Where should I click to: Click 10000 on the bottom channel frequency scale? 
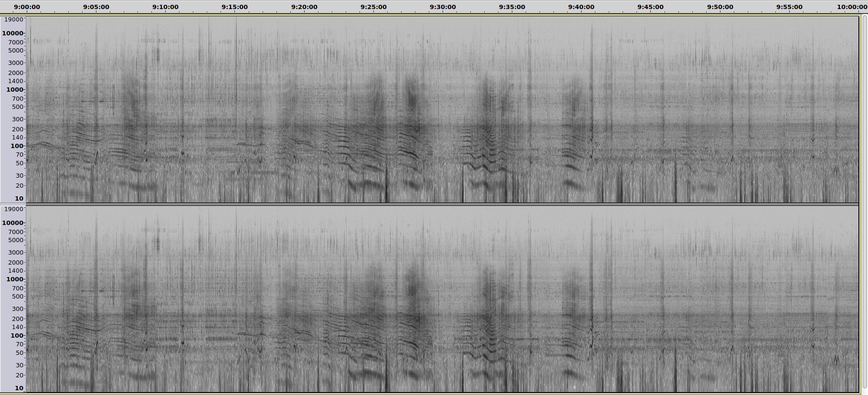coord(13,223)
